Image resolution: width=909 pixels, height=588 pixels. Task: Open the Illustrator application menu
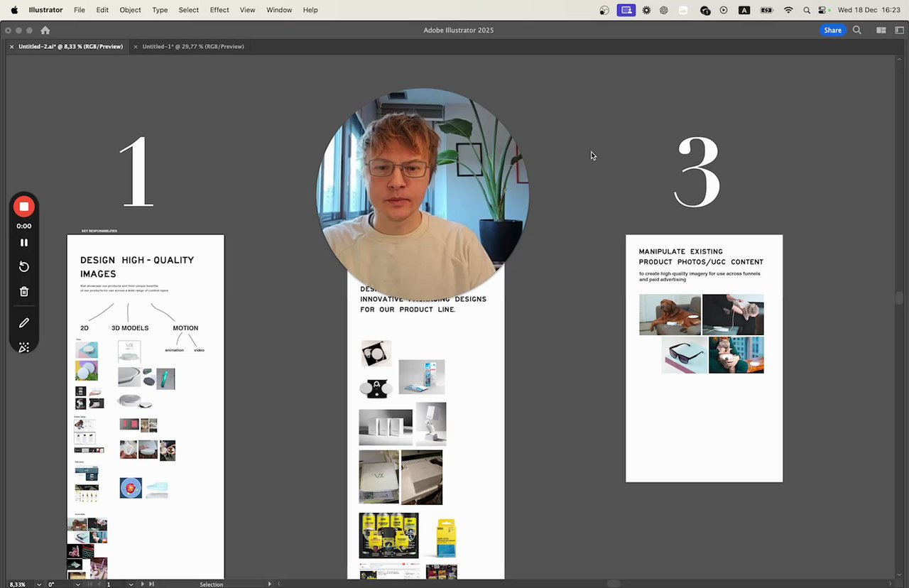[x=45, y=10]
